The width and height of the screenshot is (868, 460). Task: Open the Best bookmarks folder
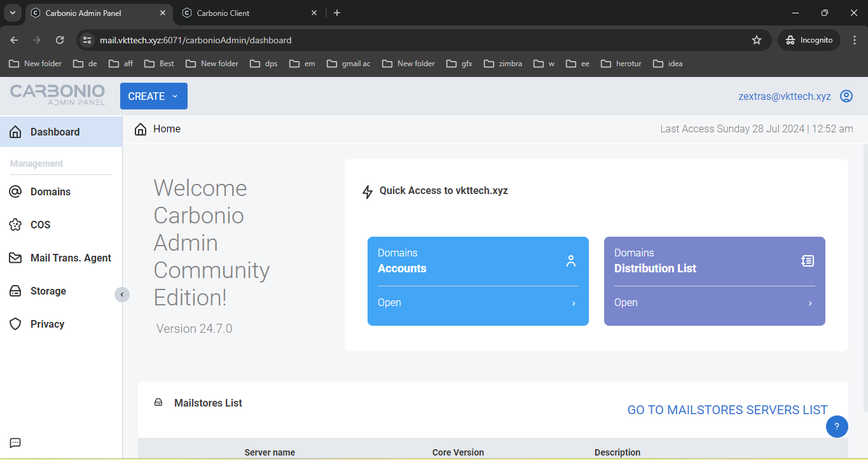(160, 64)
